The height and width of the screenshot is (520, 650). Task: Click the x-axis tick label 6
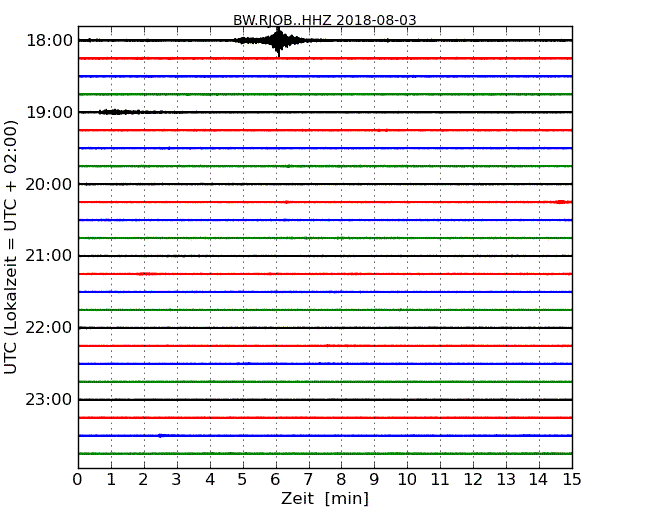pos(276,479)
